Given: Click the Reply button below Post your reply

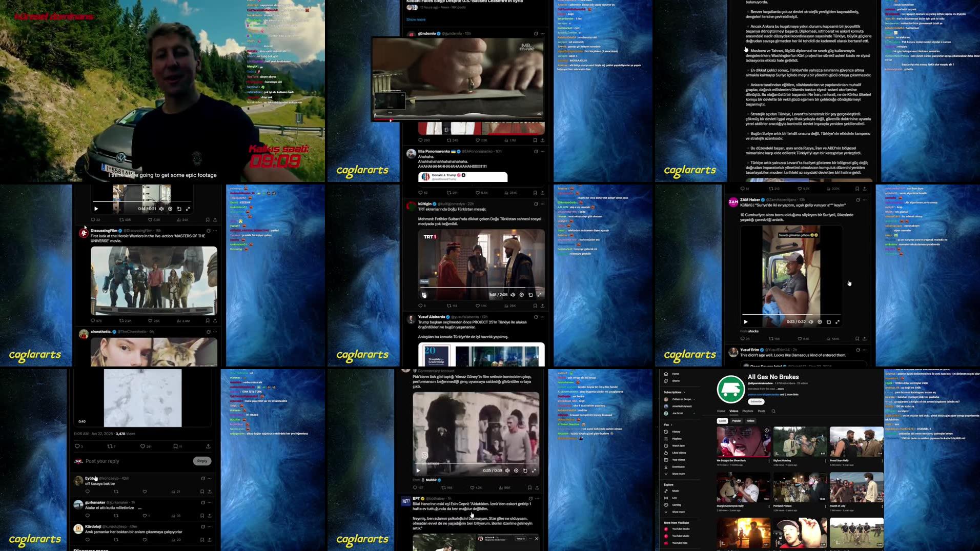Looking at the screenshot, I should [201, 461].
